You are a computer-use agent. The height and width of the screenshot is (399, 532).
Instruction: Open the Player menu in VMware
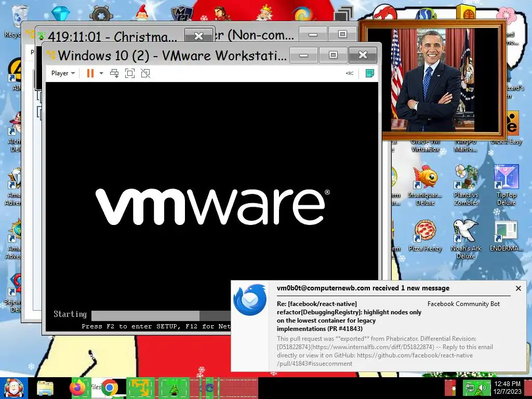click(x=63, y=73)
